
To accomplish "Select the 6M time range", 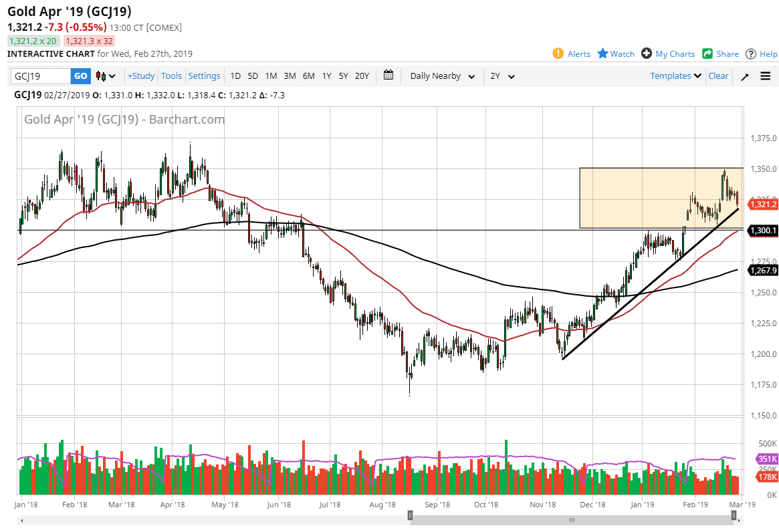I will pyautogui.click(x=308, y=76).
